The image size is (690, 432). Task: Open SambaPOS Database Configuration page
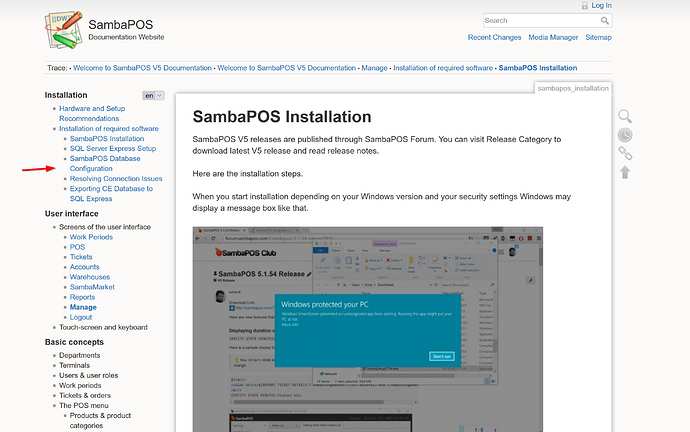[105, 164]
